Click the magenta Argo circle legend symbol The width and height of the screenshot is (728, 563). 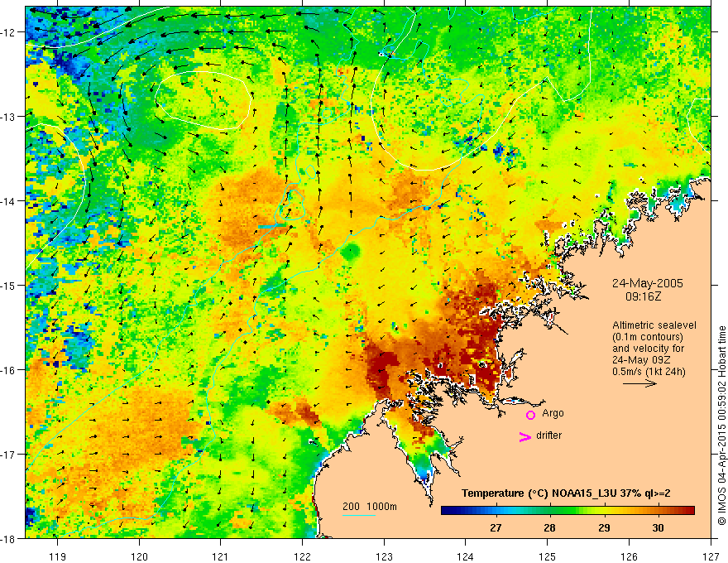coord(530,415)
